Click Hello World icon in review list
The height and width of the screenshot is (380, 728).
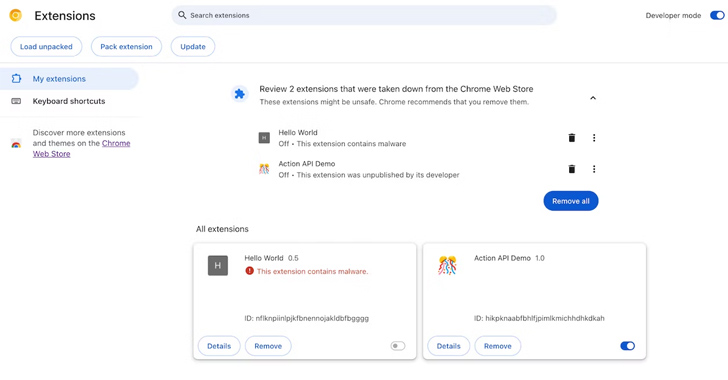click(264, 138)
